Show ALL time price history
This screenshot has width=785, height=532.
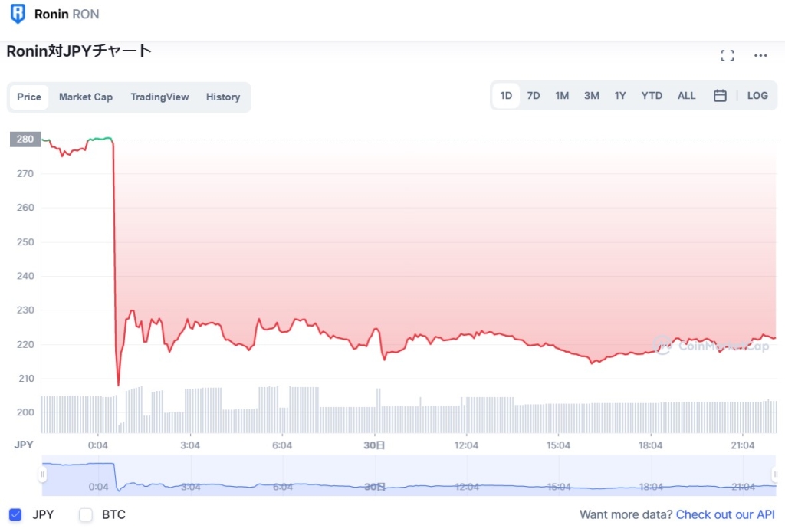(687, 96)
